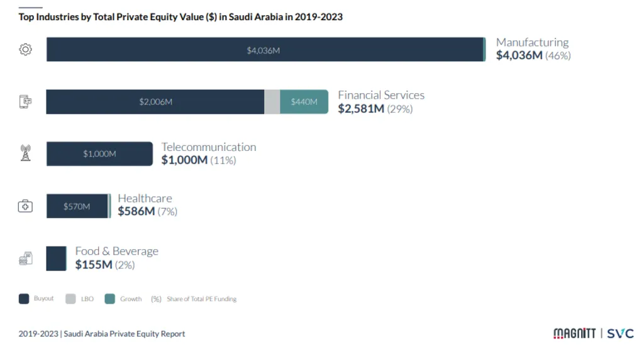Viewport: 644px width, 351px height.
Task: Click the Manufacturing gear icon
Action: [25, 50]
